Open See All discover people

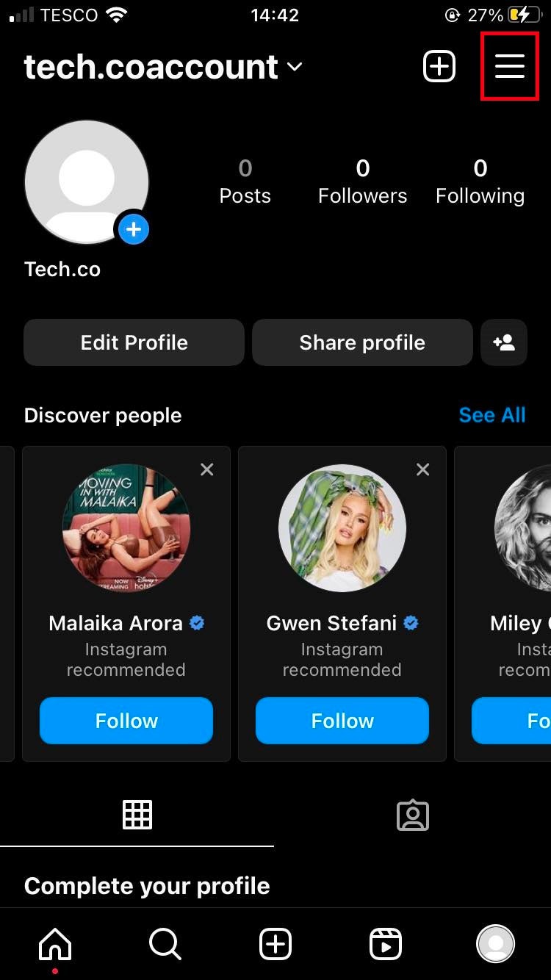[x=491, y=415]
